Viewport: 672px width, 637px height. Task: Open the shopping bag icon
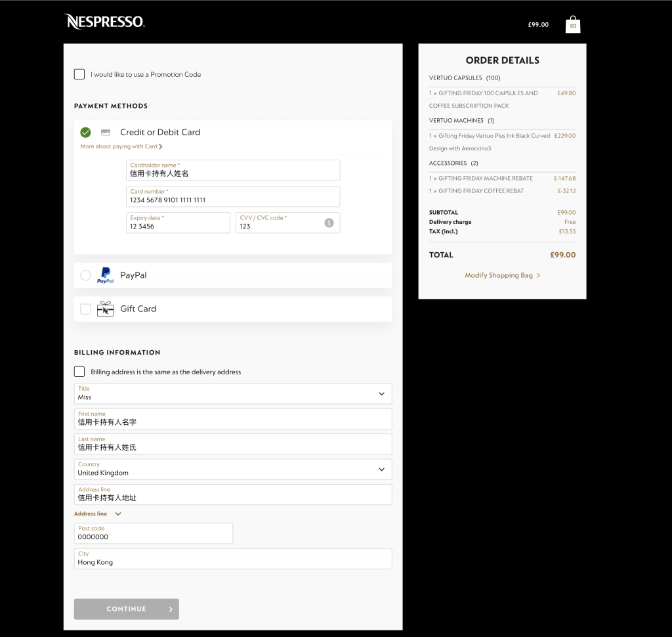[572, 25]
